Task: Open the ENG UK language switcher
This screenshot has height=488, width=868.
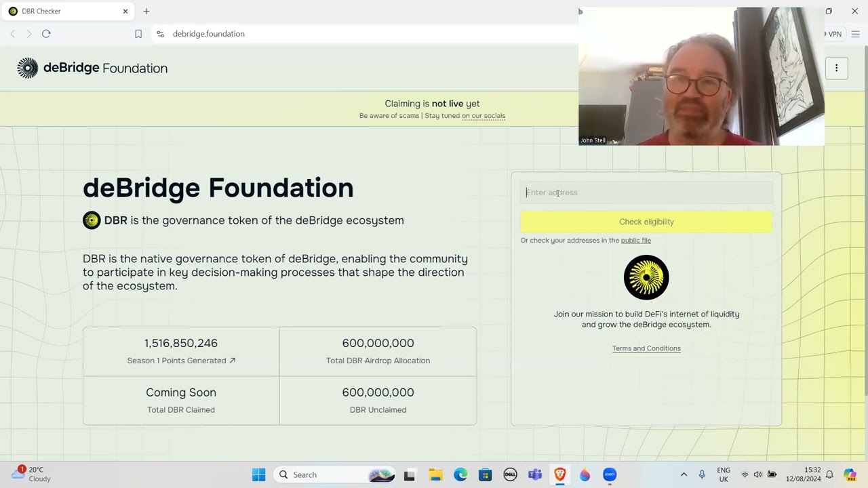Action: click(x=724, y=475)
